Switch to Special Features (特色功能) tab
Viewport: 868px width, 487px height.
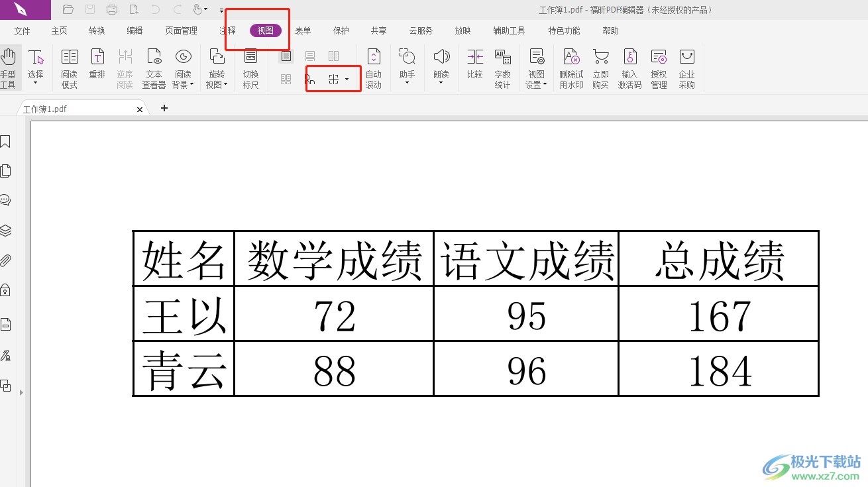[565, 30]
